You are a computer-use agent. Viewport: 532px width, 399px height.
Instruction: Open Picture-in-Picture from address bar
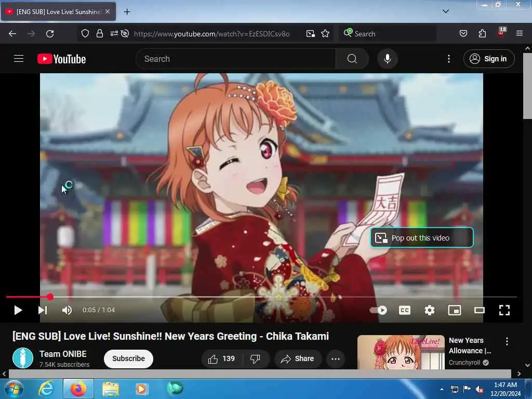click(311, 33)
